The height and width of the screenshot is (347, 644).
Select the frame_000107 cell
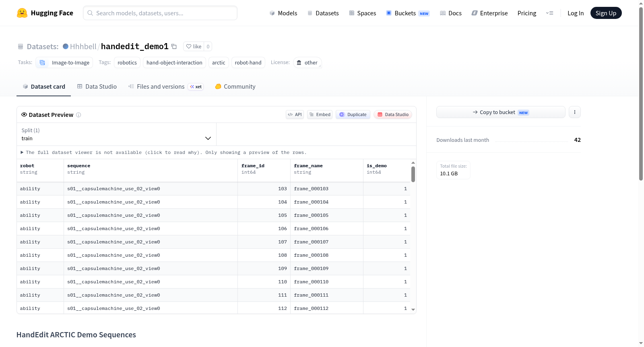tap(327, 242)
